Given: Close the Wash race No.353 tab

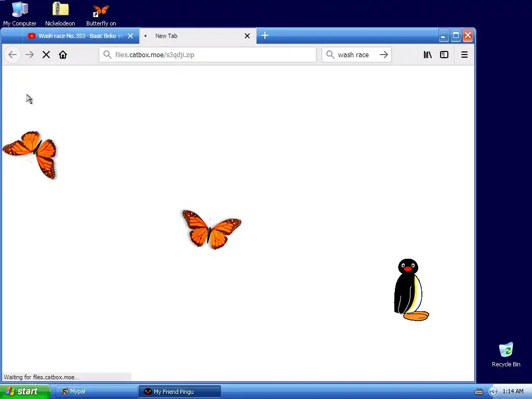Looking at the screenshot, I should pyautogui.click(x=130, y=36).
